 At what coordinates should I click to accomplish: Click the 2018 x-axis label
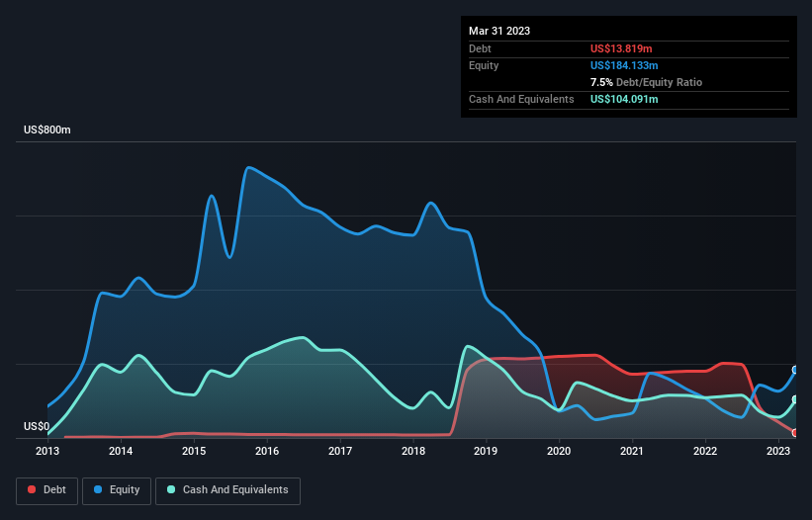pyautogui.click(x=413, y=451)
